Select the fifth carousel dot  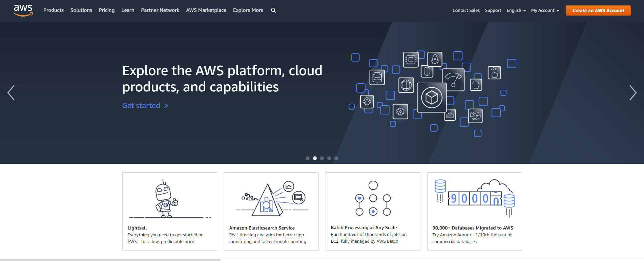[336, 158]
